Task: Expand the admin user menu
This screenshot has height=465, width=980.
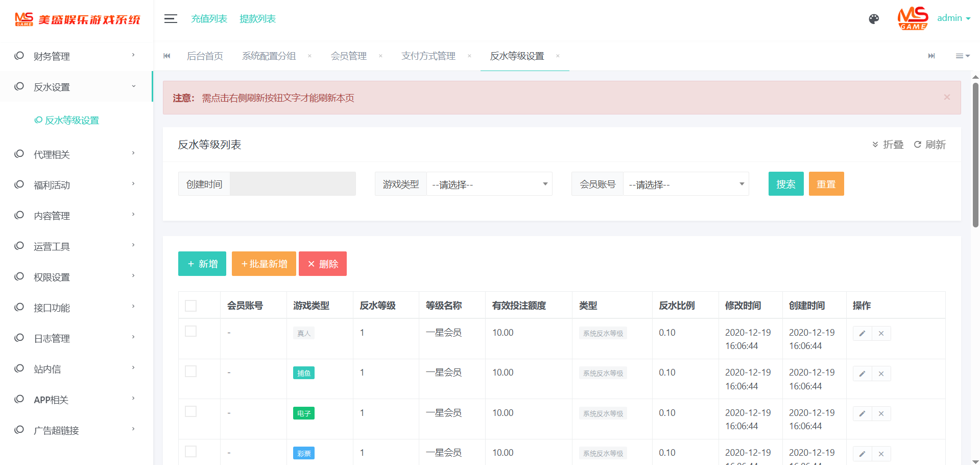Action: pyautogui.click(x=953, y=18)
